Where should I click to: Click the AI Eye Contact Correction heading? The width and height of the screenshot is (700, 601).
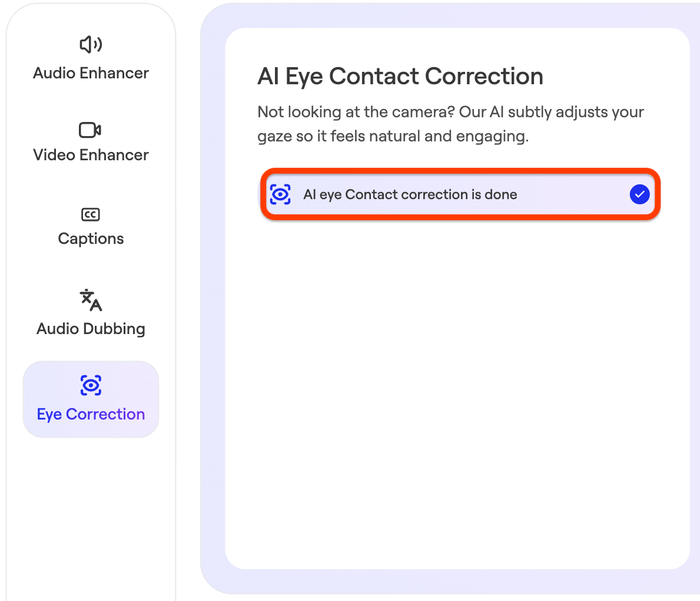[x=400, y=76]
